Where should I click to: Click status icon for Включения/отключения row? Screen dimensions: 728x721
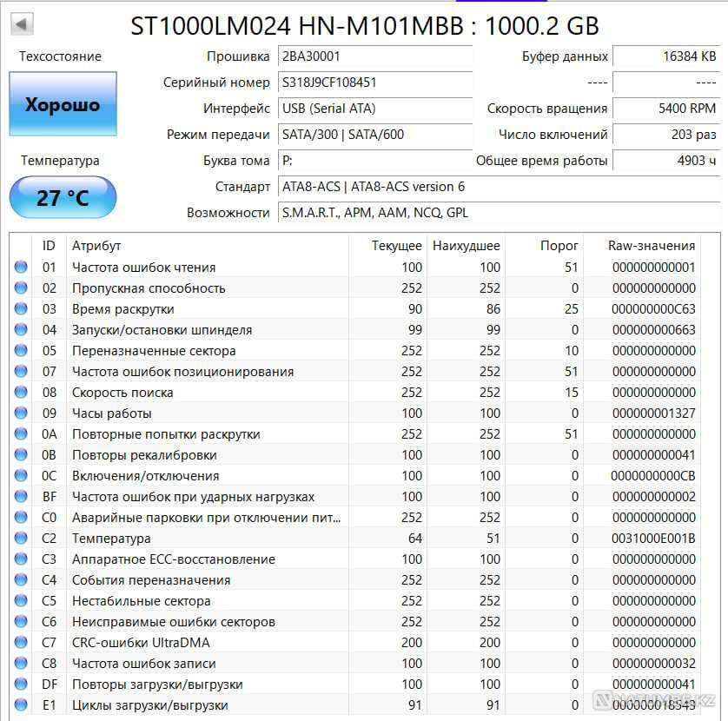[21, 475]
